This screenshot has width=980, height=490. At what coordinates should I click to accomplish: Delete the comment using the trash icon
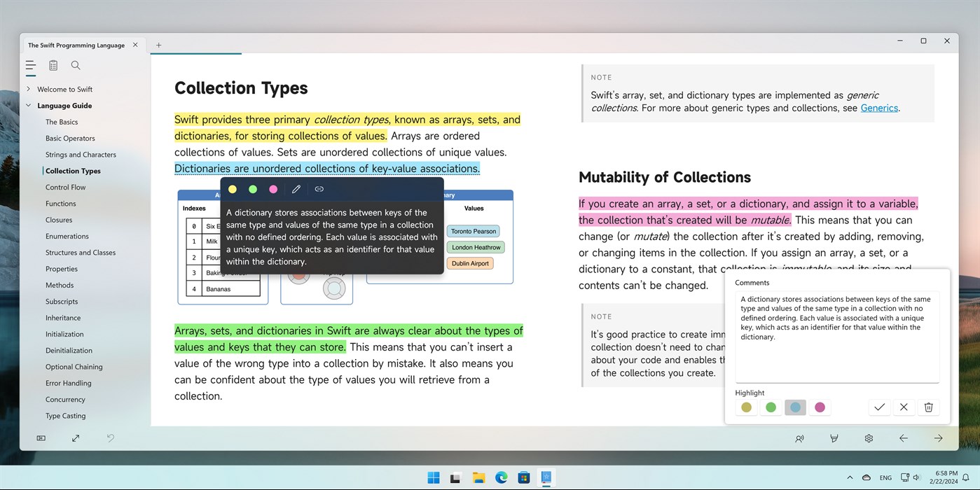click(928, 407)
